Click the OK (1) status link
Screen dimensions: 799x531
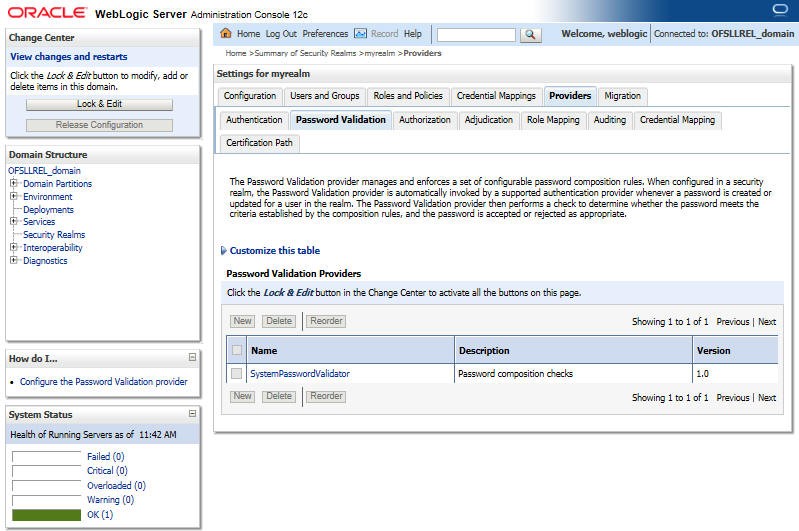tap(100, 515)
